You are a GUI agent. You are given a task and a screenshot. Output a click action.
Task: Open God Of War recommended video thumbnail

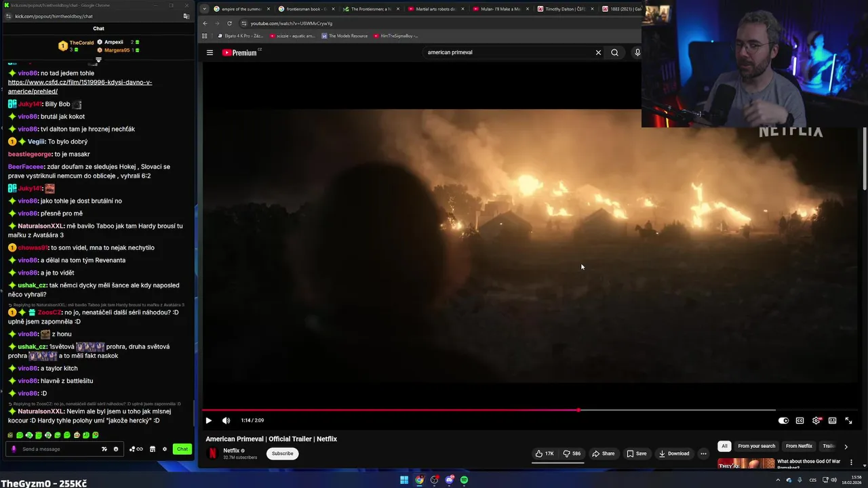(746, 464)
